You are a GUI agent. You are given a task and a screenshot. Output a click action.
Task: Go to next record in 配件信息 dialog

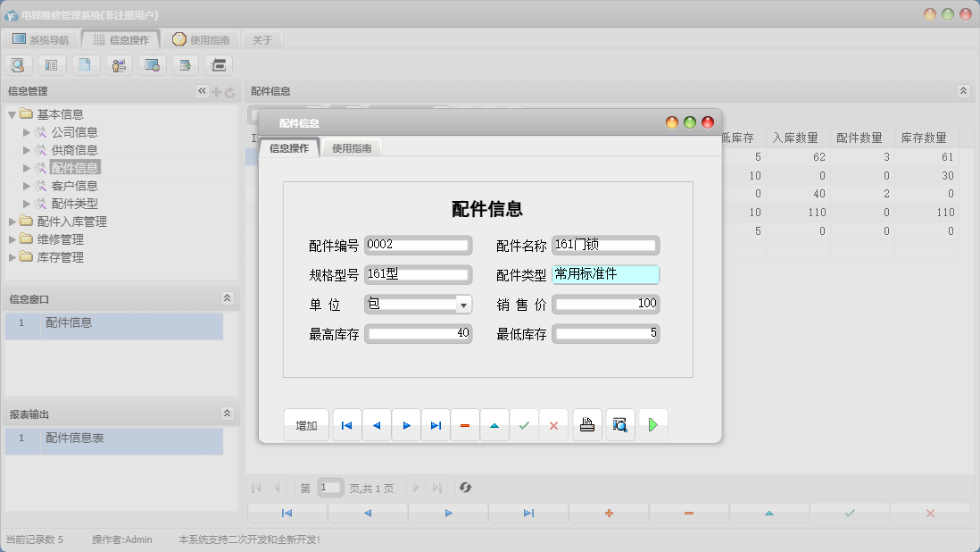tap(406, 426)
